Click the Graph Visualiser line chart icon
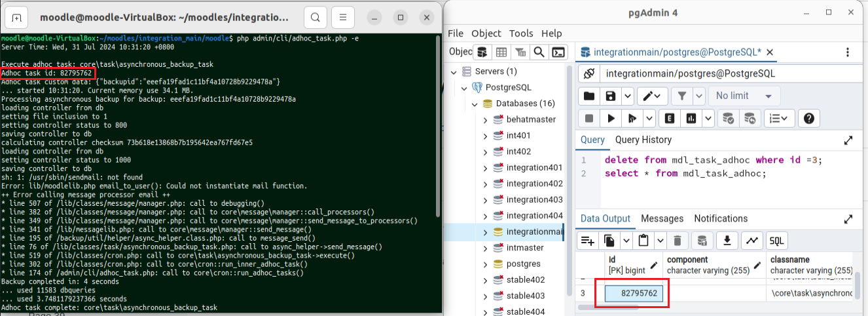 coord(752,241)
